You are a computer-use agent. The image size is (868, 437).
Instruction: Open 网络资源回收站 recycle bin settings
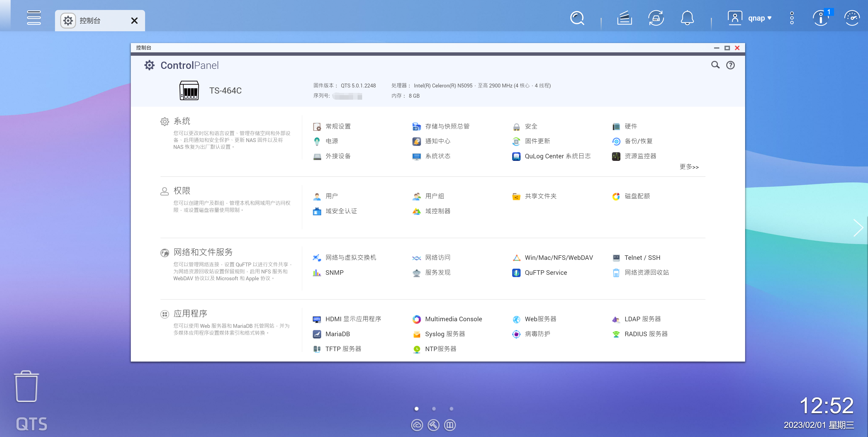(641, 273)
